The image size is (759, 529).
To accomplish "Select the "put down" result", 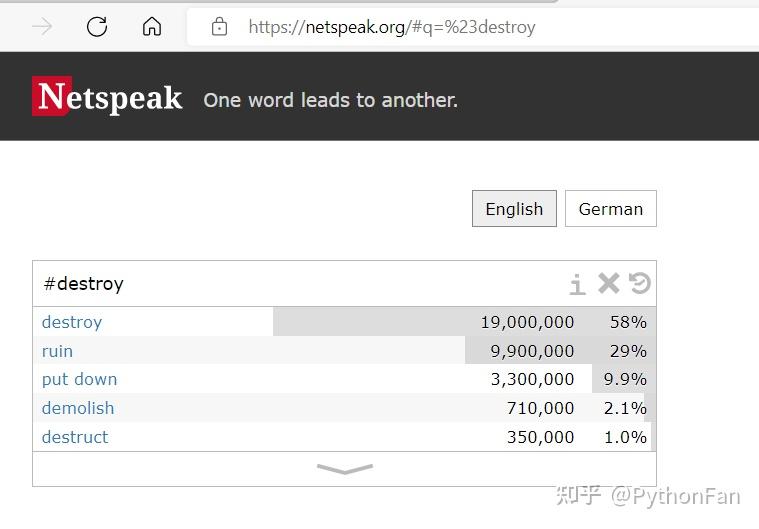I will click(x=80, y=379).
